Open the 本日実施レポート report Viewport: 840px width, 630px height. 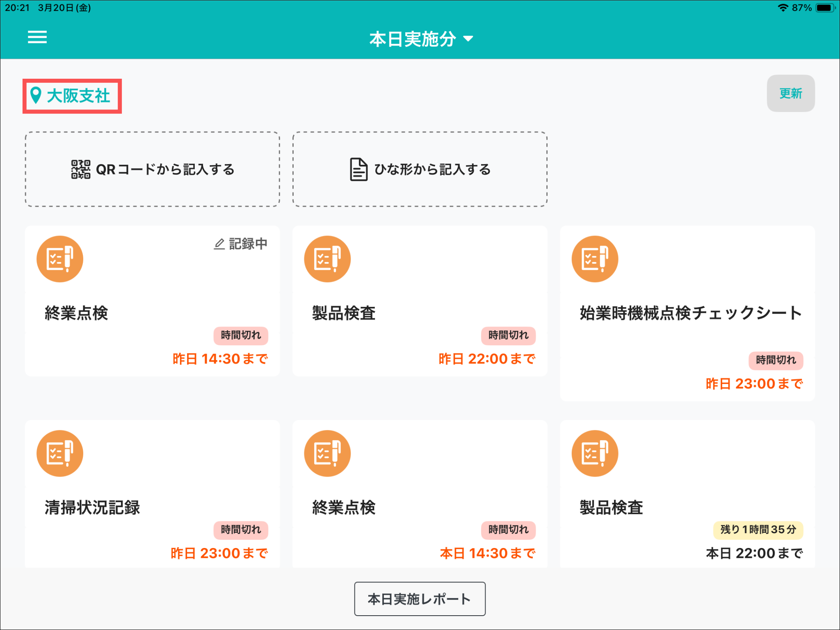(420, 599)
